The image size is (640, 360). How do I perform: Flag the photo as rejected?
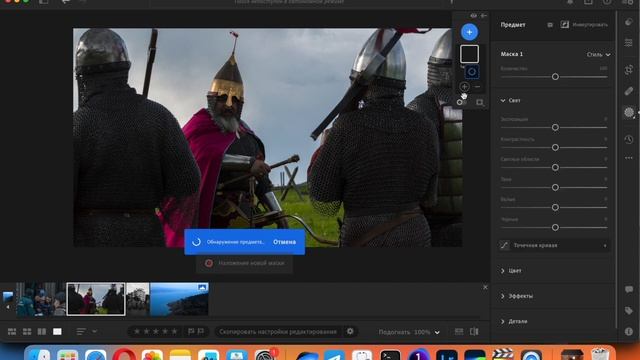click(x=201, y=331)
